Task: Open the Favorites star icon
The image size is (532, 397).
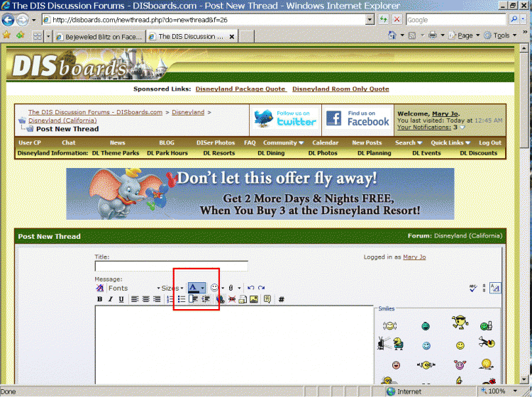Action: (x=6, y=35)
